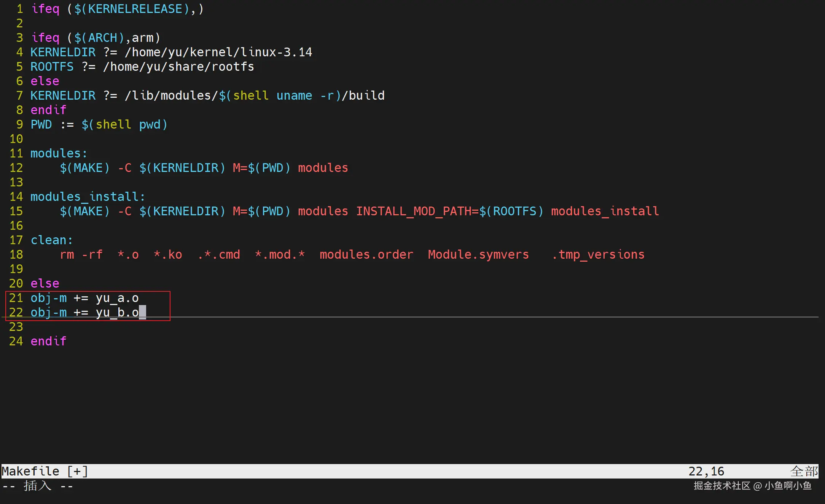
Task: Click the 'uname' word on line 7
Action: [294, 95]
